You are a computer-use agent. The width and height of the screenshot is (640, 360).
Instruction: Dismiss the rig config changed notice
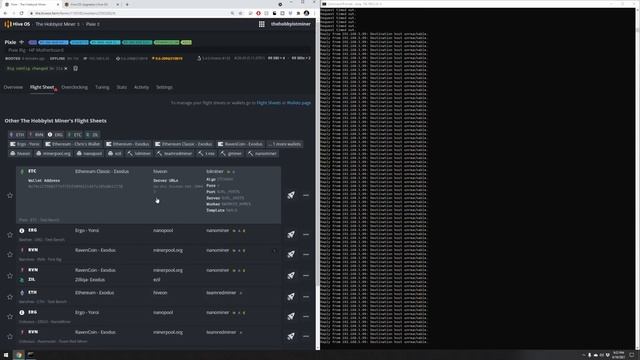pyautogui.click(x=66, y=69)
